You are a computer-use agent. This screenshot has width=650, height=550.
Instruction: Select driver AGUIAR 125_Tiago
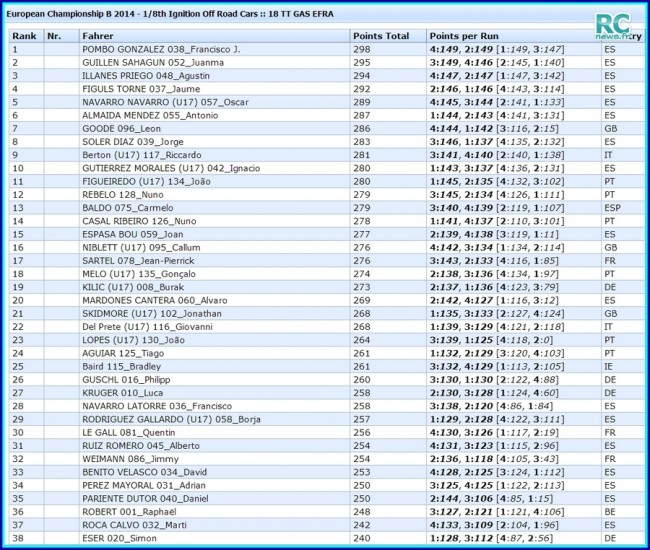pos(123,354)
